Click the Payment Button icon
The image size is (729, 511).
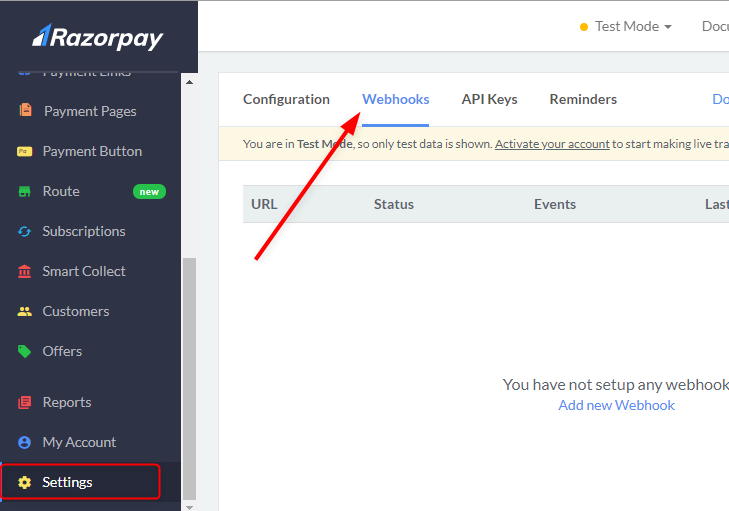point(25,151)
